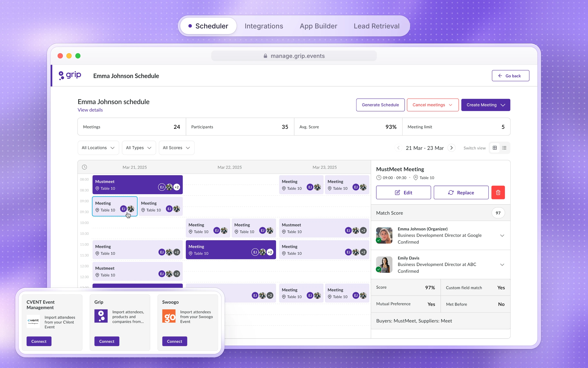
Task: Open the All Types filter dropdown
Action: coord(139,148)
